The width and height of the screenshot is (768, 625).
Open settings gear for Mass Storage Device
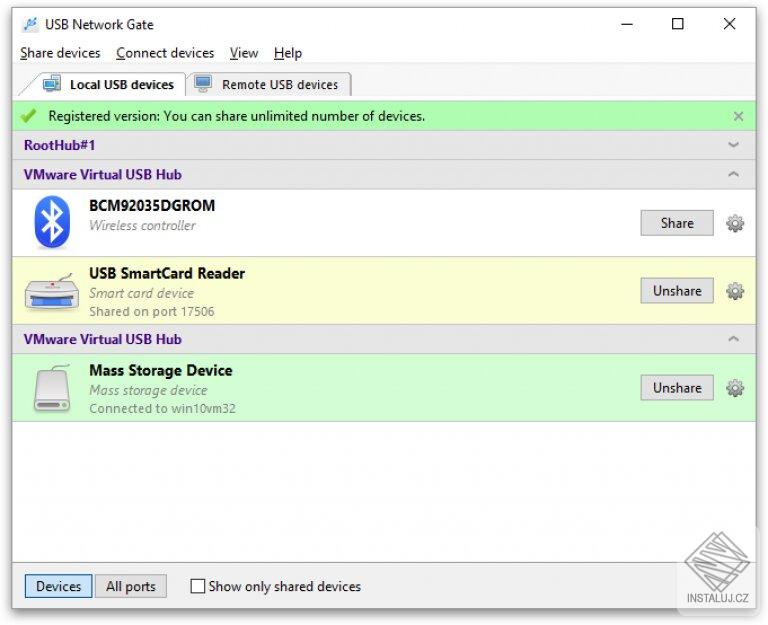735,388
